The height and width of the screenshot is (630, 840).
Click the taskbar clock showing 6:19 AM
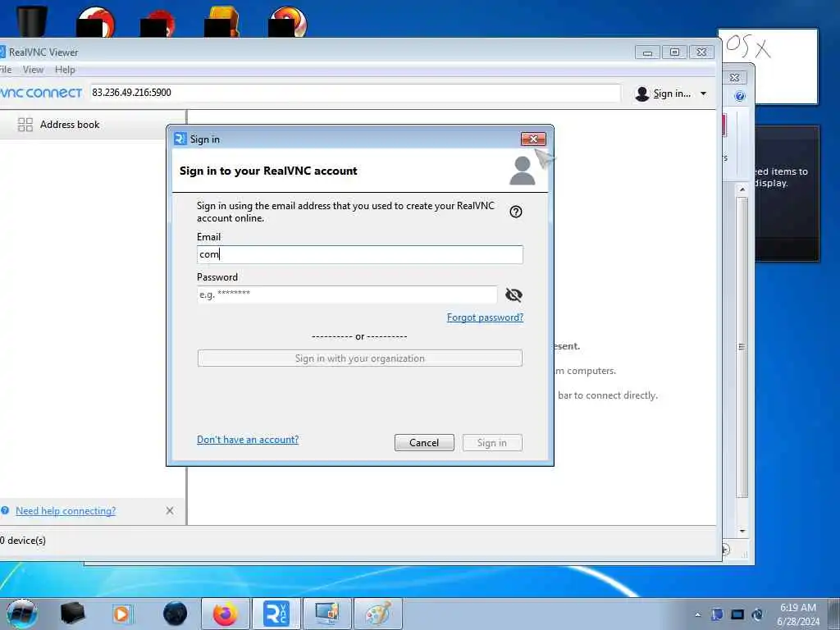tap(797, 614)
